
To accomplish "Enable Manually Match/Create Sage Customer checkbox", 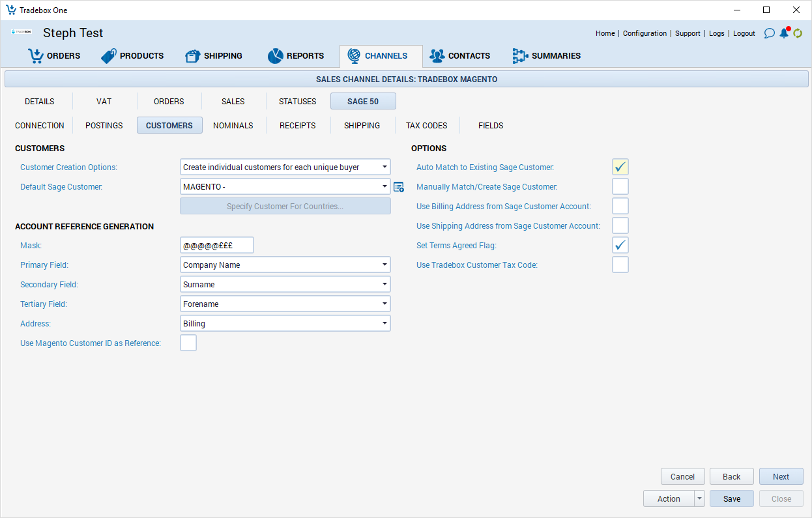I will pyautogui.click(x=620, y=187).
